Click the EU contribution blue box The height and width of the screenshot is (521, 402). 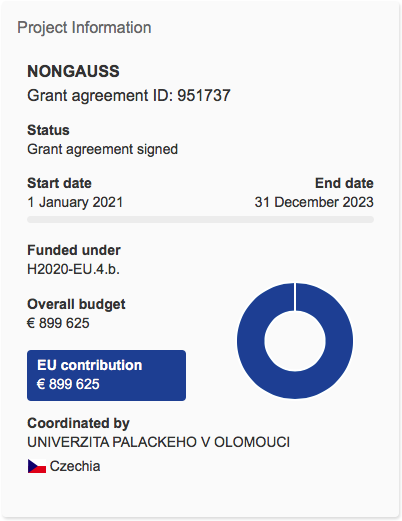tap(106, 375)
